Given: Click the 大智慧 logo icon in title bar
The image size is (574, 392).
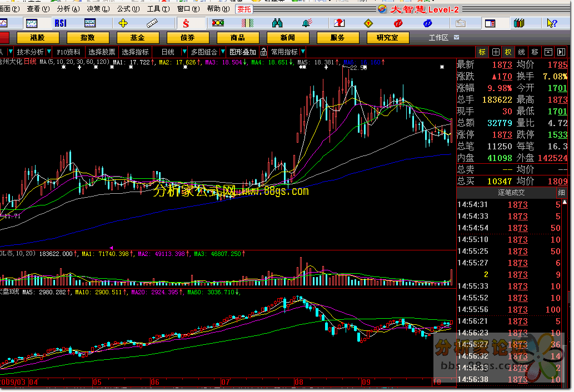Looking at the screenshot, I should (382, 9).
